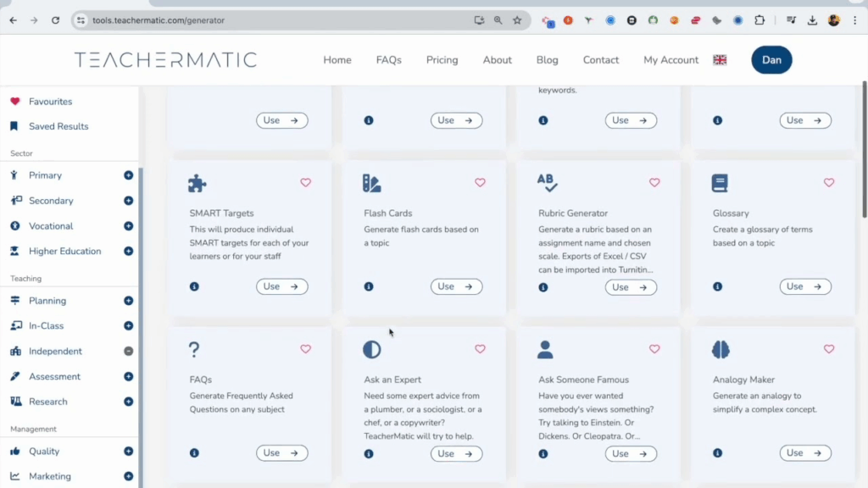Expand the Primary sector in sidebar
This screenshot has width=868, height=488.
pos(128,175)
